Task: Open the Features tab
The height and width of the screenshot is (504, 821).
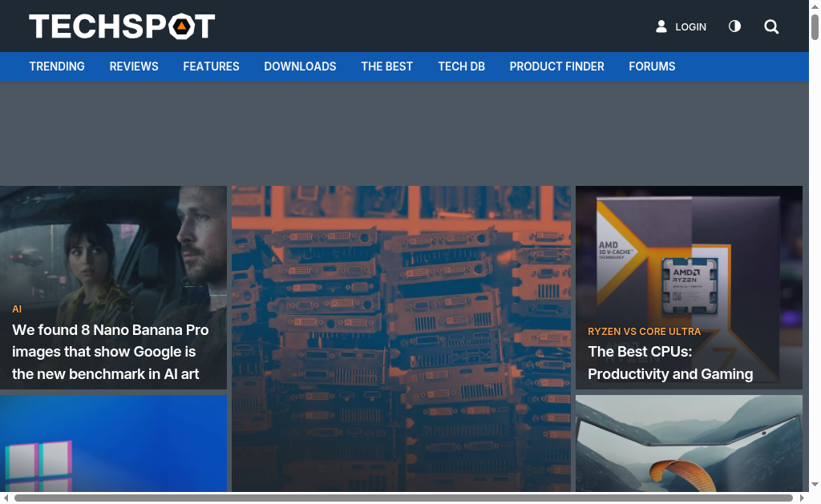Action: [211, 67]
